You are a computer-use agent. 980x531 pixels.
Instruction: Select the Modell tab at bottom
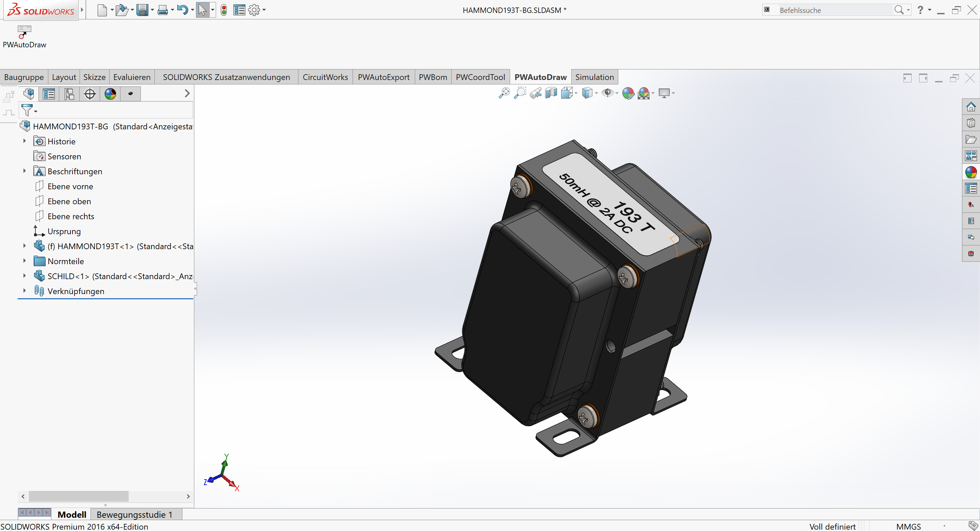pos(72,515)
